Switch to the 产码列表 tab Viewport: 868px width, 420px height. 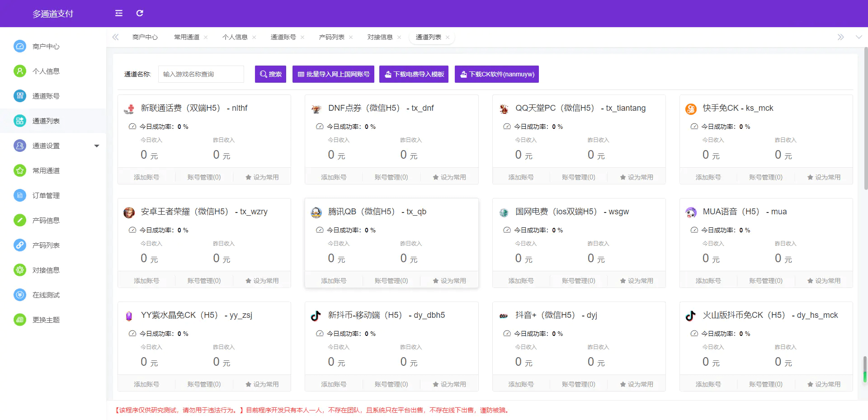(331, 37)
